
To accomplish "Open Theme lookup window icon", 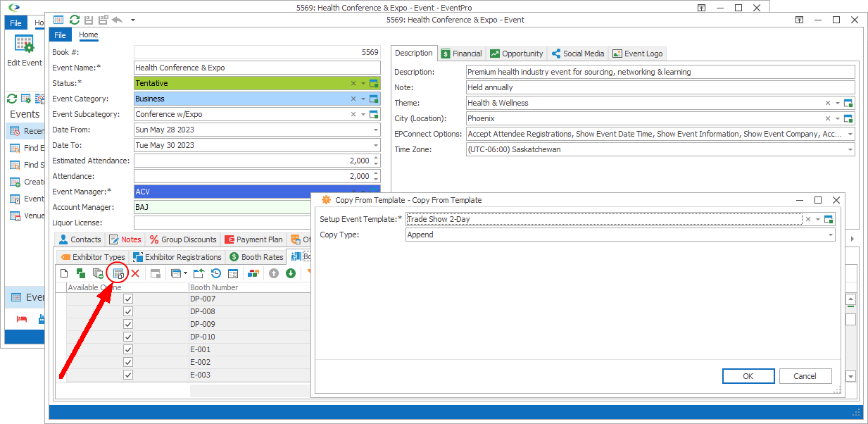I will [848, 103].
